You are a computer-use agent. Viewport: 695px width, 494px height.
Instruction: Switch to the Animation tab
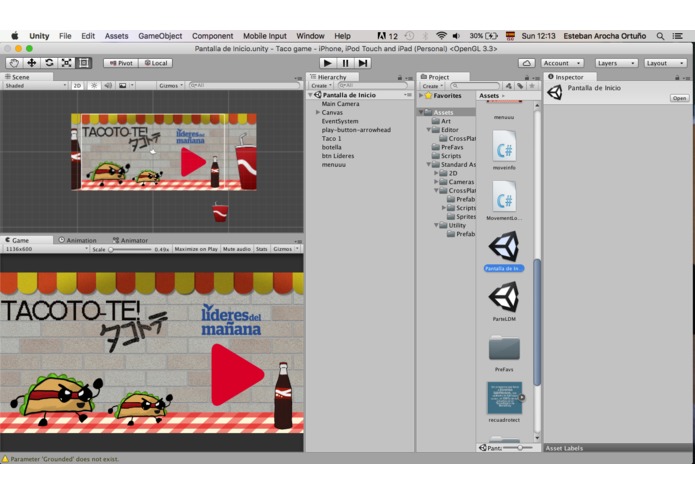point(77,240)
